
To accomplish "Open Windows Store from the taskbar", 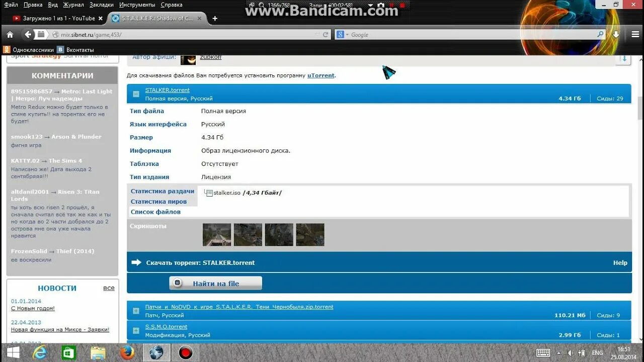I will coord(68,352).
